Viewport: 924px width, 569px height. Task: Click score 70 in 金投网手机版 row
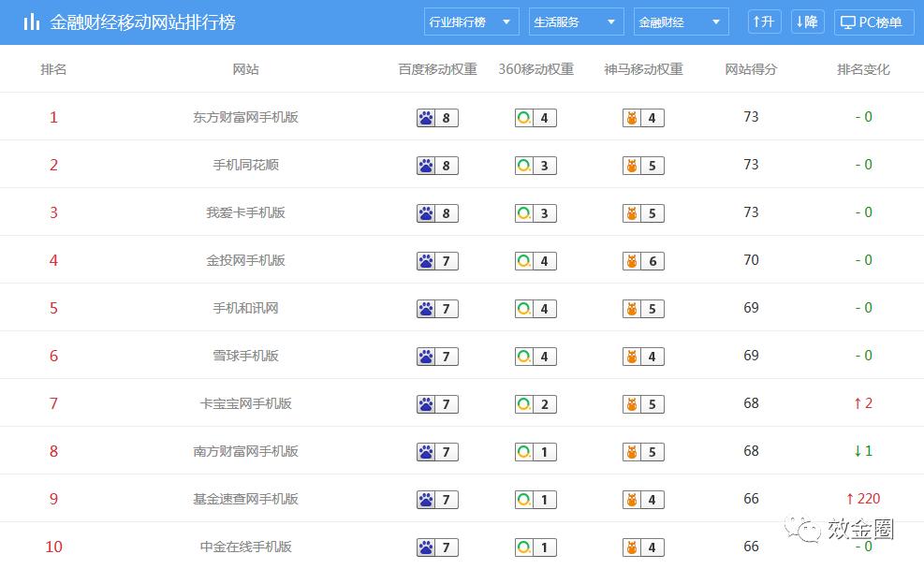[751, 260]
